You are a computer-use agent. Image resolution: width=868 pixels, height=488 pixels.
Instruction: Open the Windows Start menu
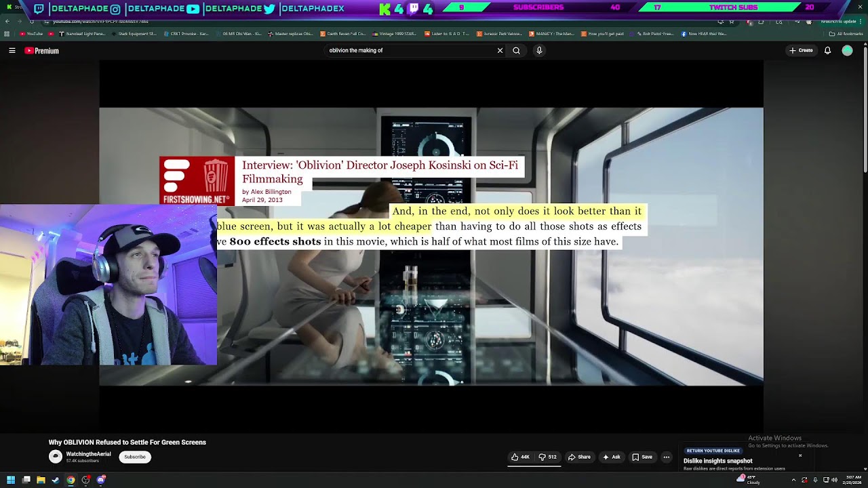11,480
